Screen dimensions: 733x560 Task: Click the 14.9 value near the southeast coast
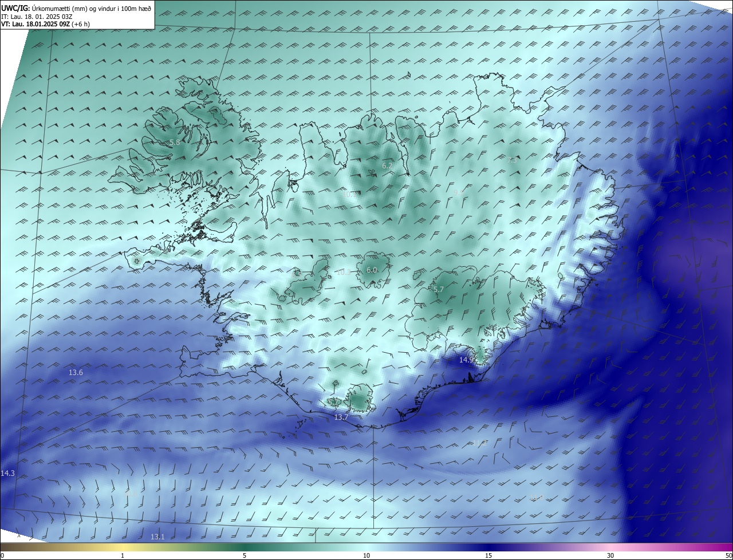(467, 360)
